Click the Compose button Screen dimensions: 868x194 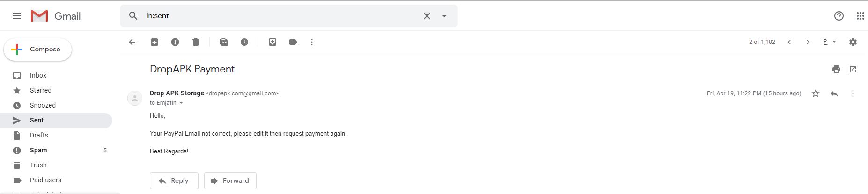point(38,50)
